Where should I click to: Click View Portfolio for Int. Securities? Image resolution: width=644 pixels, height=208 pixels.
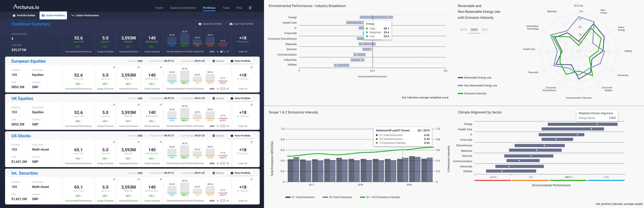tap(240, 173)
